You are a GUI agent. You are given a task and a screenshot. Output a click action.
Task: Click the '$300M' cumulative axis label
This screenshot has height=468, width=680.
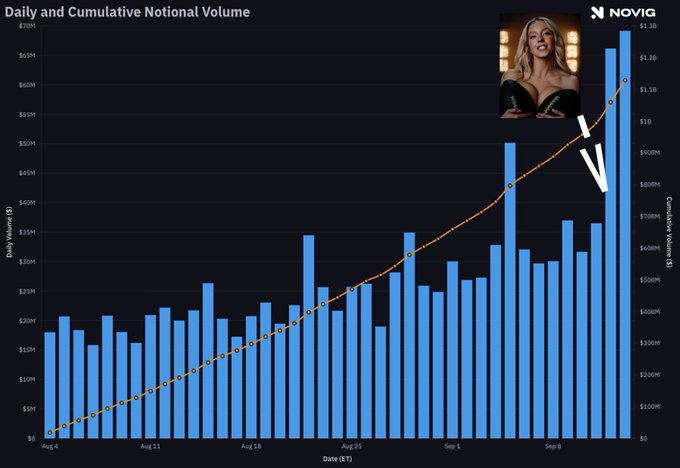click(650, 343)
